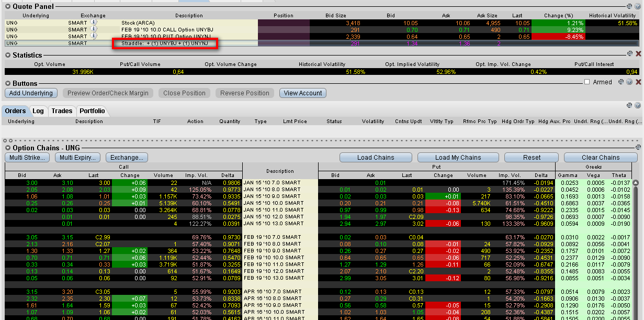Click the Clear Chains button
644x320 pixels.
tap(600, 157)
